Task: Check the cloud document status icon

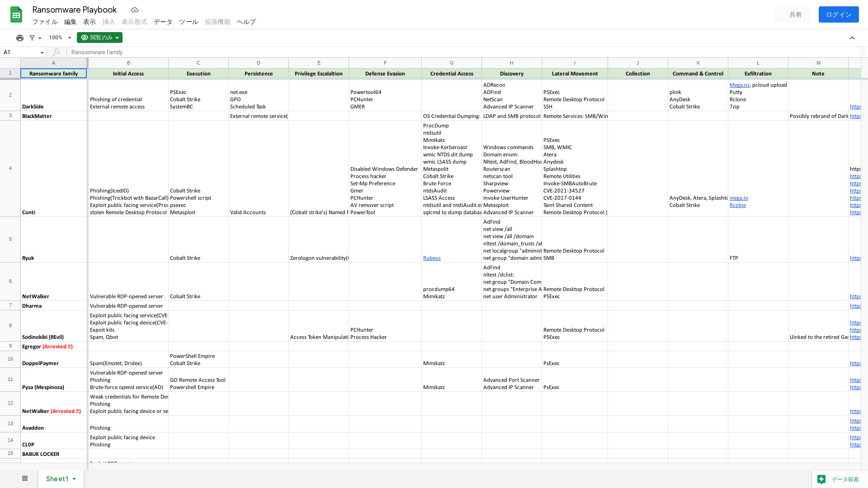Action: tap(135, 9)
